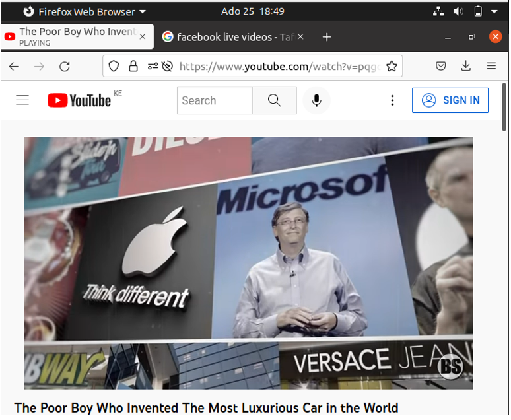
Task: Click the autoplay blocked icon in address bar
Action: pos(167,66)
